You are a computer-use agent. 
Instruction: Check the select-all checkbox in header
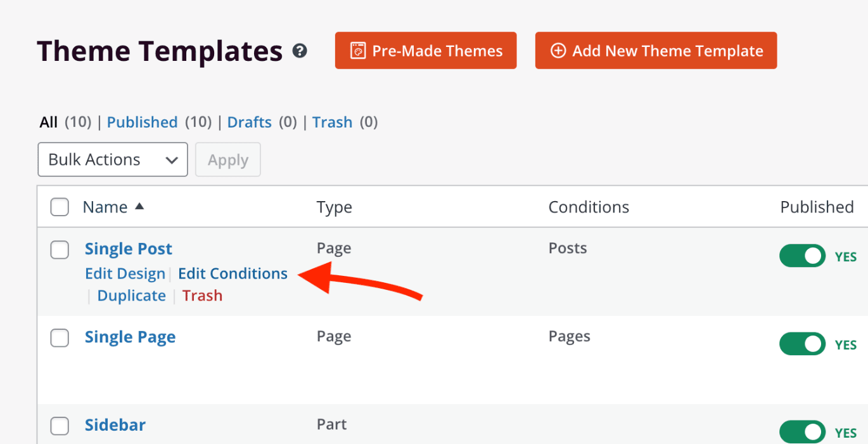(x=60, y=207)
